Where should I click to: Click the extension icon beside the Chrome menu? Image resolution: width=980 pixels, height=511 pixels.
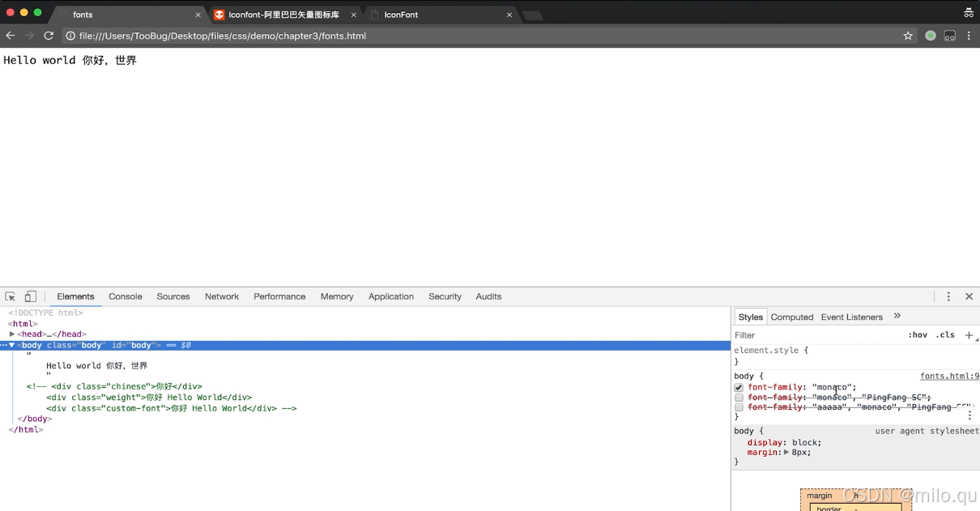[x=950, y=36]
